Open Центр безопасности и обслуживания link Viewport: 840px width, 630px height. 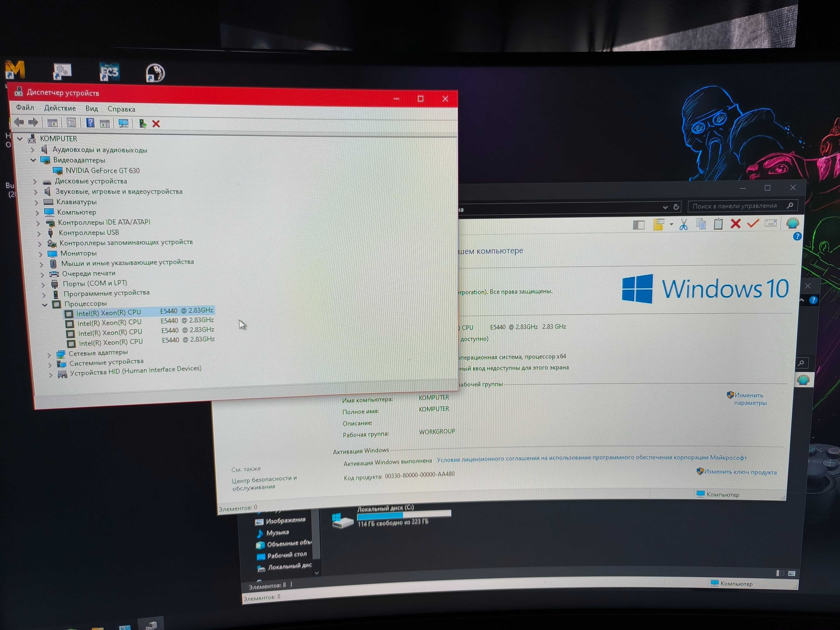coord(264,483)
